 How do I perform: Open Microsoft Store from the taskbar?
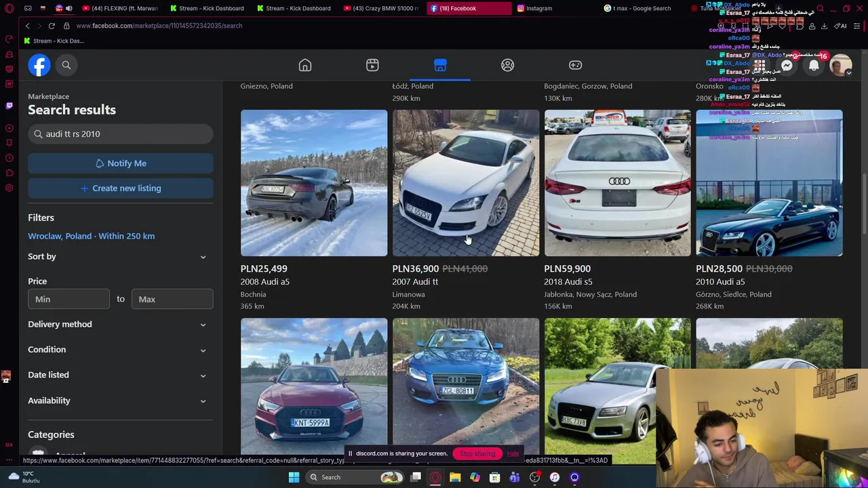point(495,477)
